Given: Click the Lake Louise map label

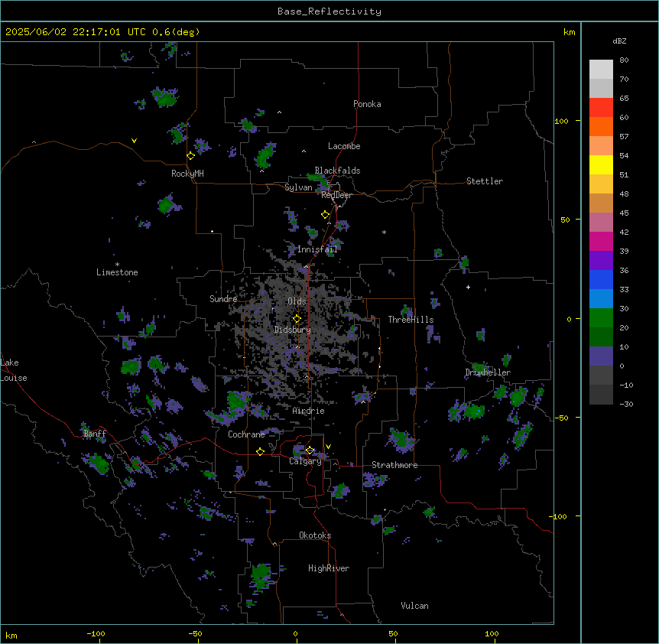Looking at the screenshot, I should (x=14, y=370).
